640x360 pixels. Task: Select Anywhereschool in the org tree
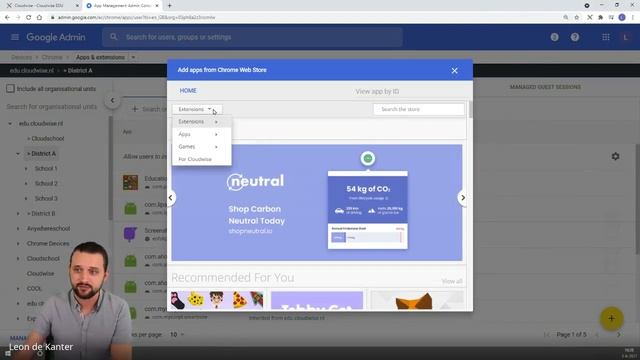(x=49, y=229)
